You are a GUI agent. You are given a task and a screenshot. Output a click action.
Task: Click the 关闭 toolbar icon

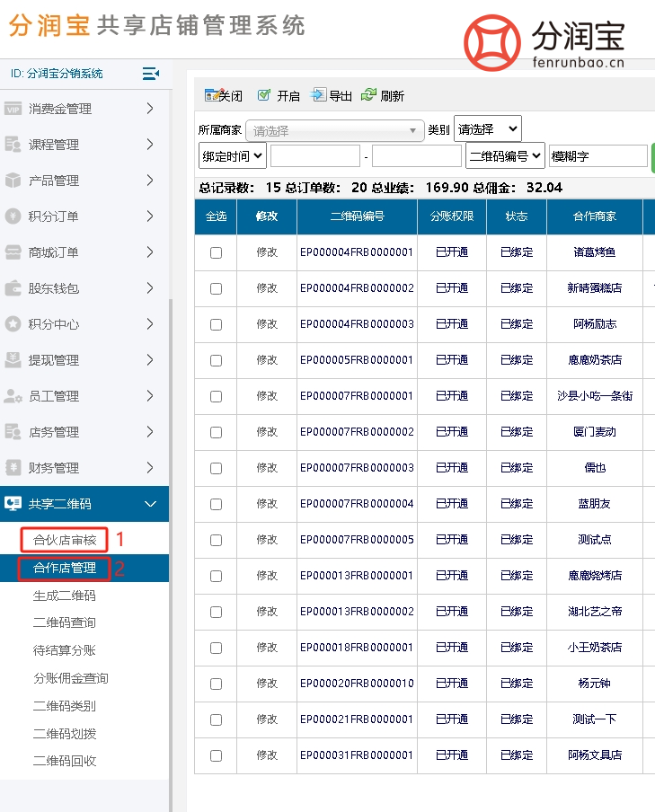(x=212, y=95)
